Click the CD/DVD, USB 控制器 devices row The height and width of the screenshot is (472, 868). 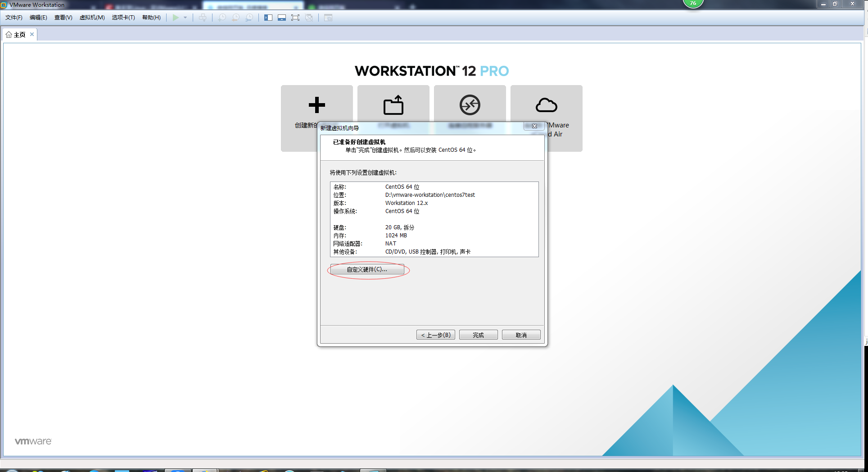click(428, 252)
